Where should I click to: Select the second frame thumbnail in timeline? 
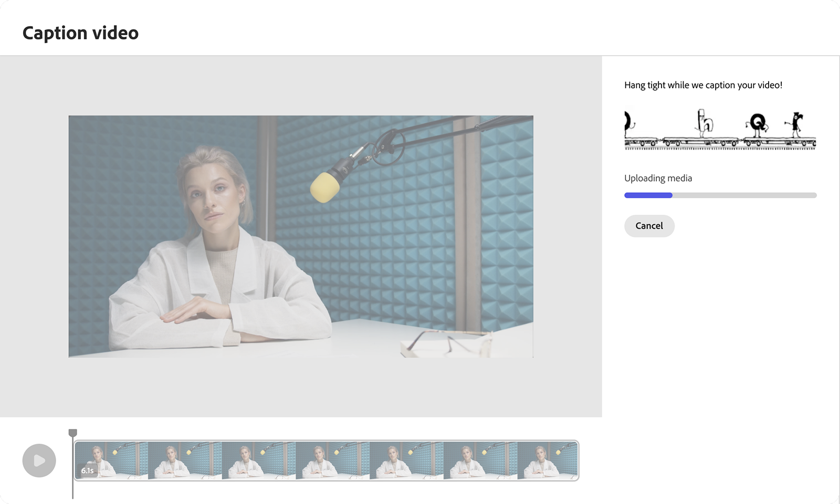click(x=185, y=460)
